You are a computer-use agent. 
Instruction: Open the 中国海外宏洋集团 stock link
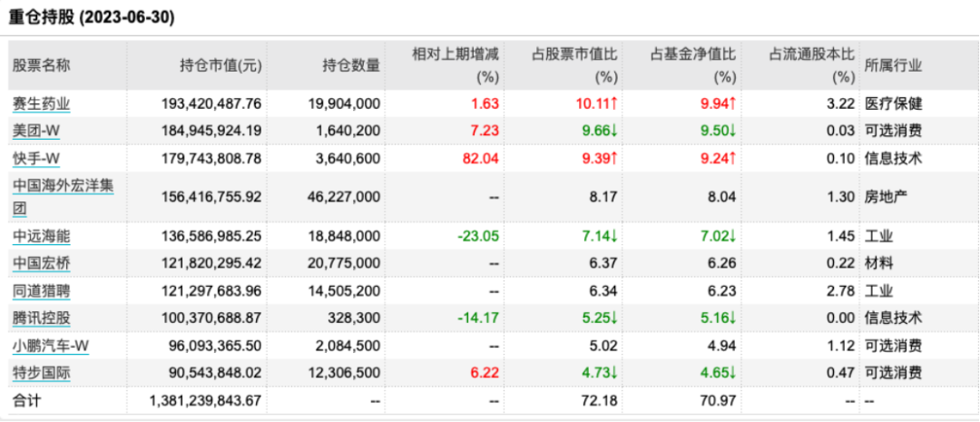click(x=64, y=196)
